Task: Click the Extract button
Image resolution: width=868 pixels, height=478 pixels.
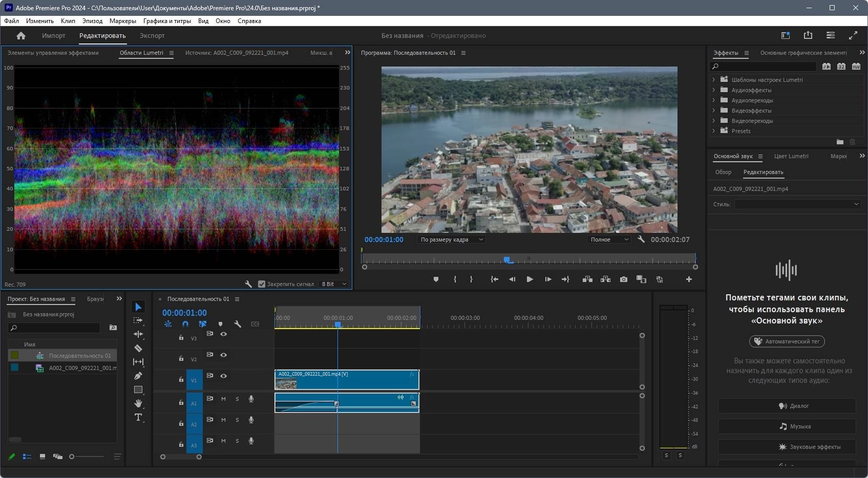Action: [x=605, y=279]
